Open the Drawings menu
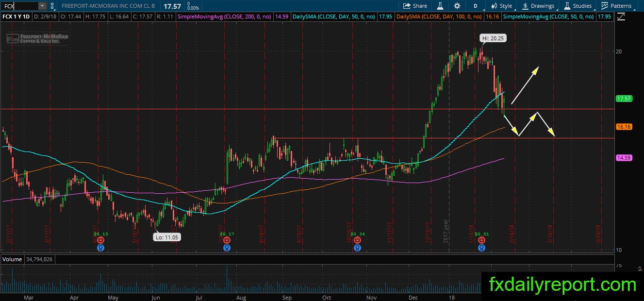The image size is (644, 301). tap(538, 6)
